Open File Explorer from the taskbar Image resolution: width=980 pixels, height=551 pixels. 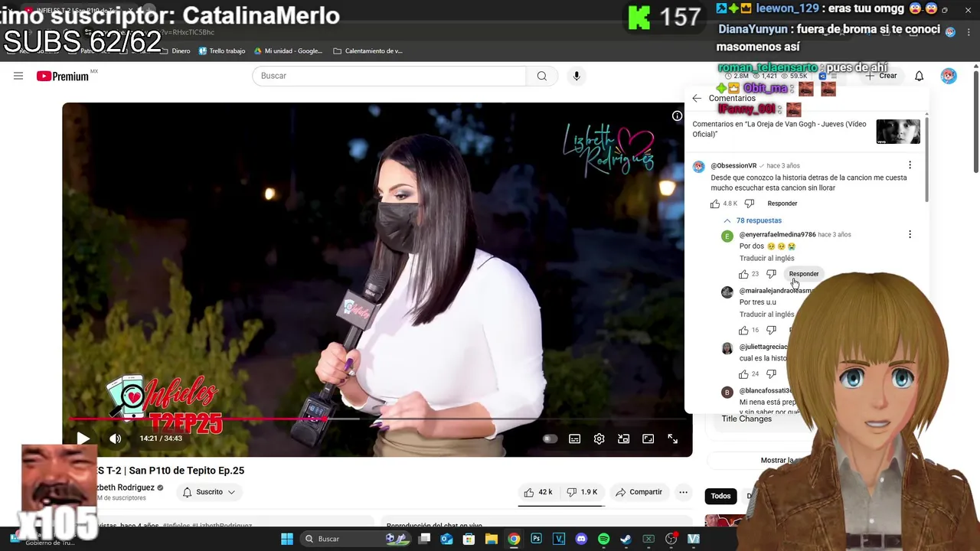[492, 539]
